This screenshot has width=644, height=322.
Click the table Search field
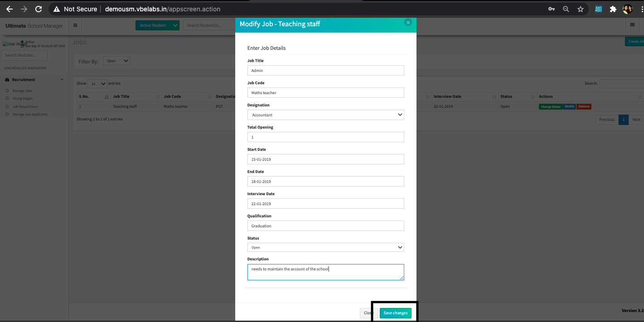pyautogui.click(x=621, y=83)
